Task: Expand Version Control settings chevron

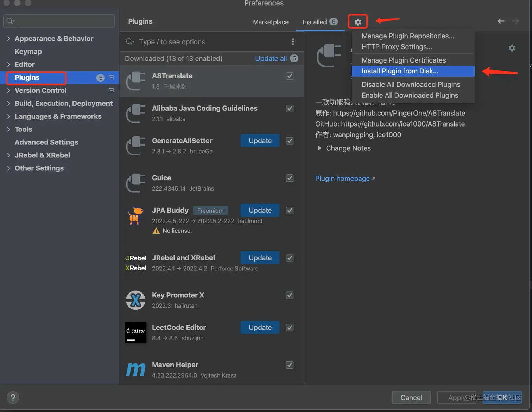Action: click(x=8, y=90)
